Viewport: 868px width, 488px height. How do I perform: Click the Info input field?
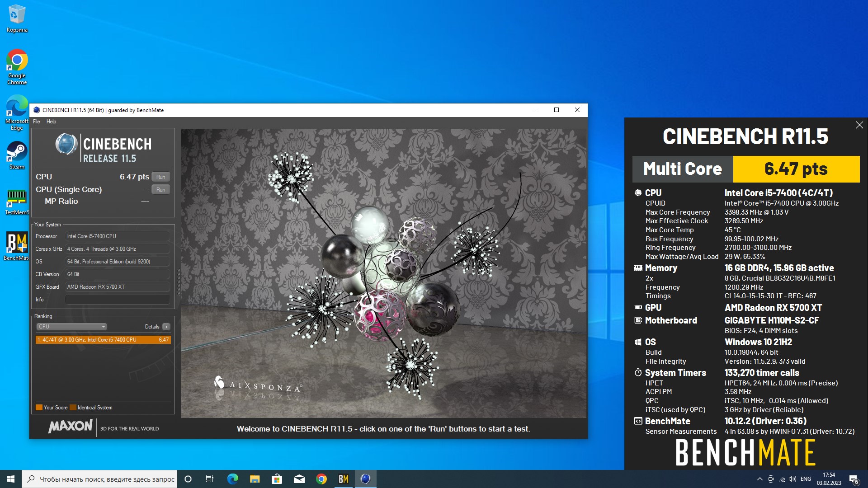tap(118, 299)
